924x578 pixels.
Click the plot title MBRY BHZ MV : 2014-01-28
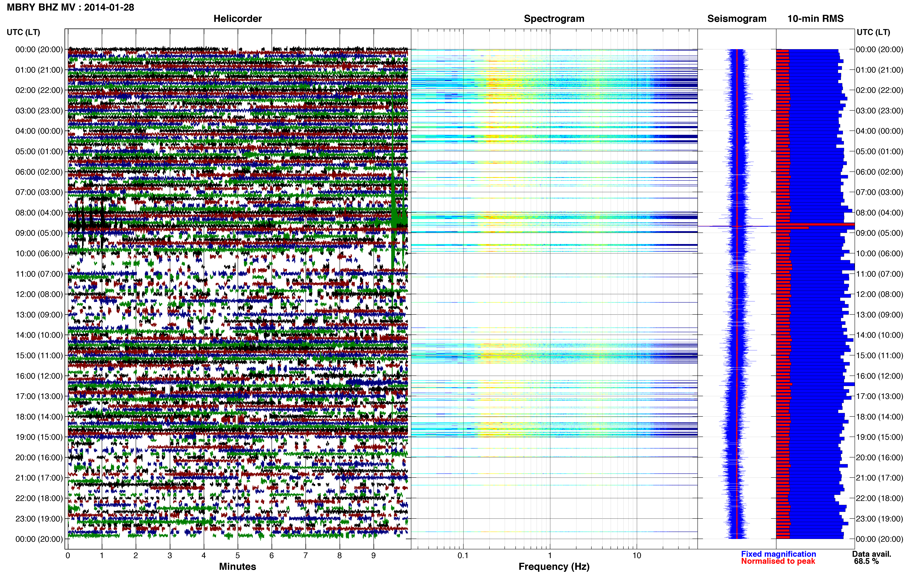pyautogui.click(x=70, y=7)
